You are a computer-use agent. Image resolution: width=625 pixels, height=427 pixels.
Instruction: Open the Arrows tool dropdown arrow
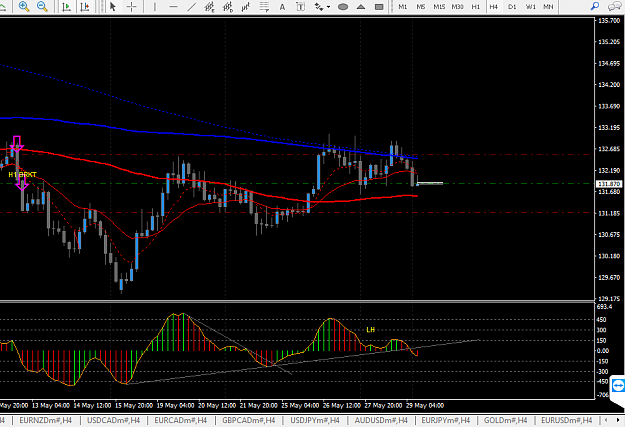pos(328,7)
